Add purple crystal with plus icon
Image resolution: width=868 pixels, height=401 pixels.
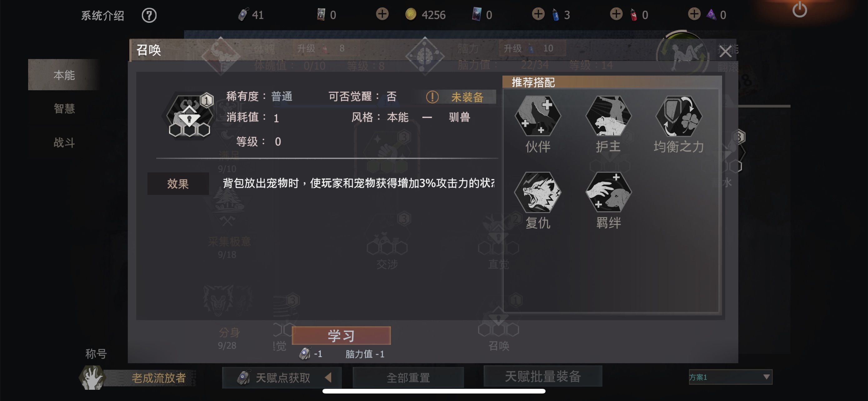point(694,14)
